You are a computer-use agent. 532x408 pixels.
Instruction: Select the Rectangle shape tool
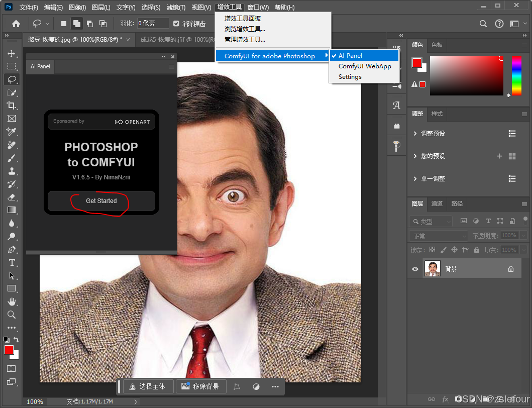tap(12, 288)
